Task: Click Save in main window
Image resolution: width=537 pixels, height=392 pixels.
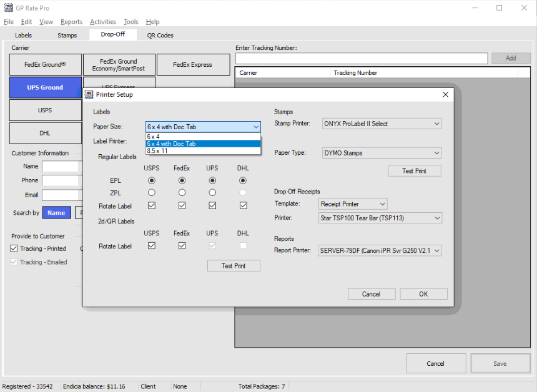Action: coord(500,363)
